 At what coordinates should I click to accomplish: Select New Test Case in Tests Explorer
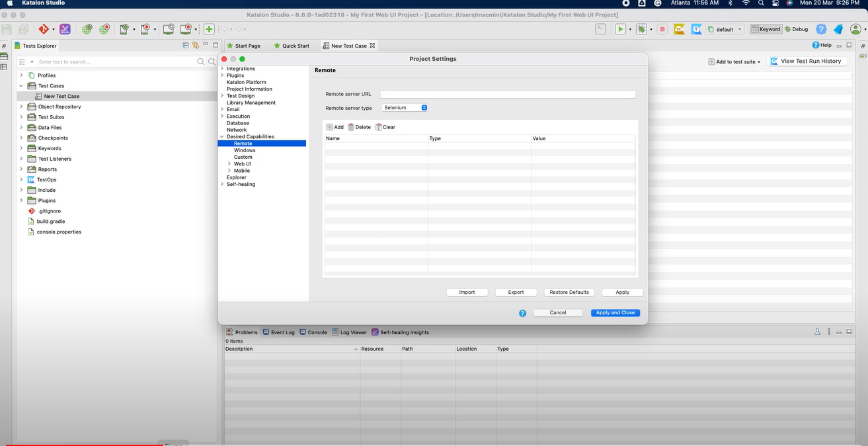pyautogui.click(x=61, y=97)
